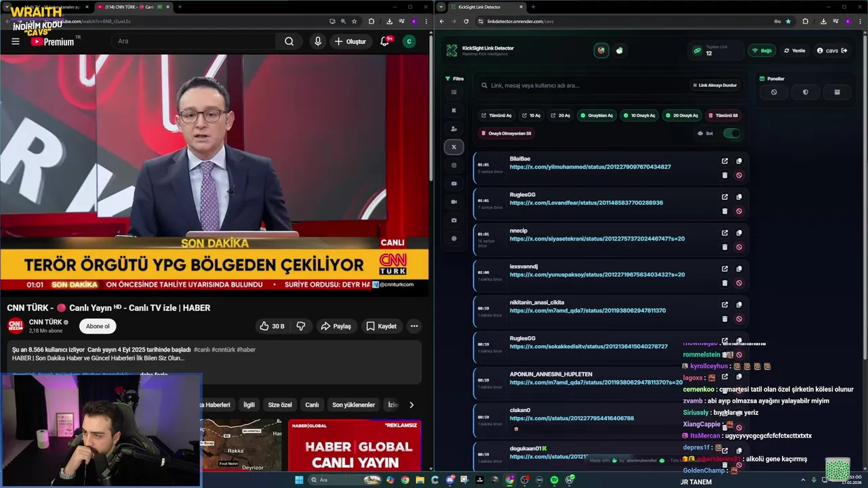
Task: Click the 10 Aç button
Action: click(x=531, y=115)
